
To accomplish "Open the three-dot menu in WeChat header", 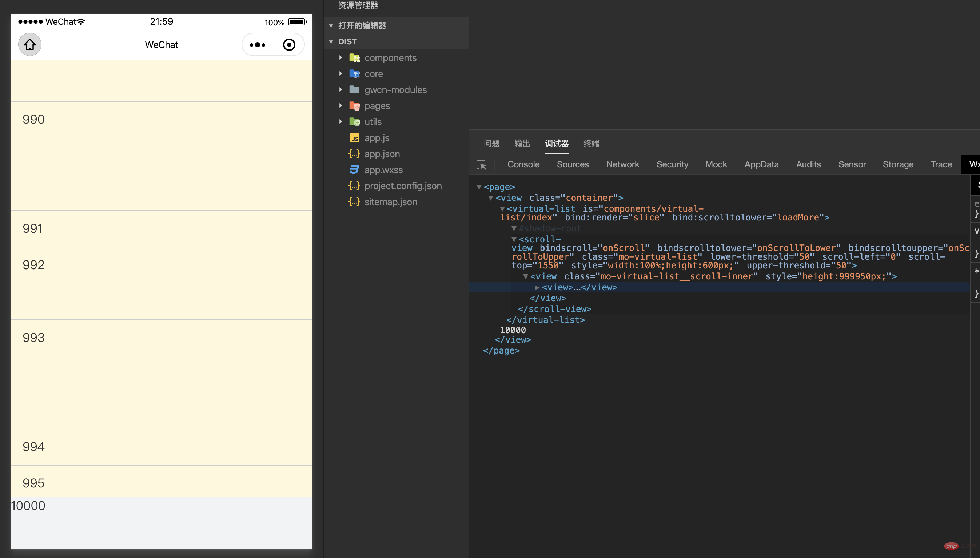I will [x=257, y=45].
